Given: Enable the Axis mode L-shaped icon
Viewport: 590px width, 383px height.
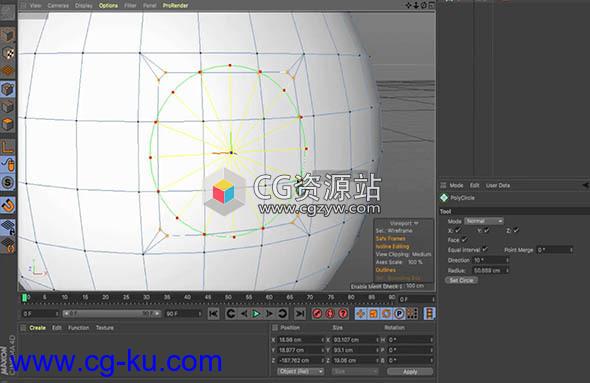Looking at the screenshot, I should click(x=8, y=147).
